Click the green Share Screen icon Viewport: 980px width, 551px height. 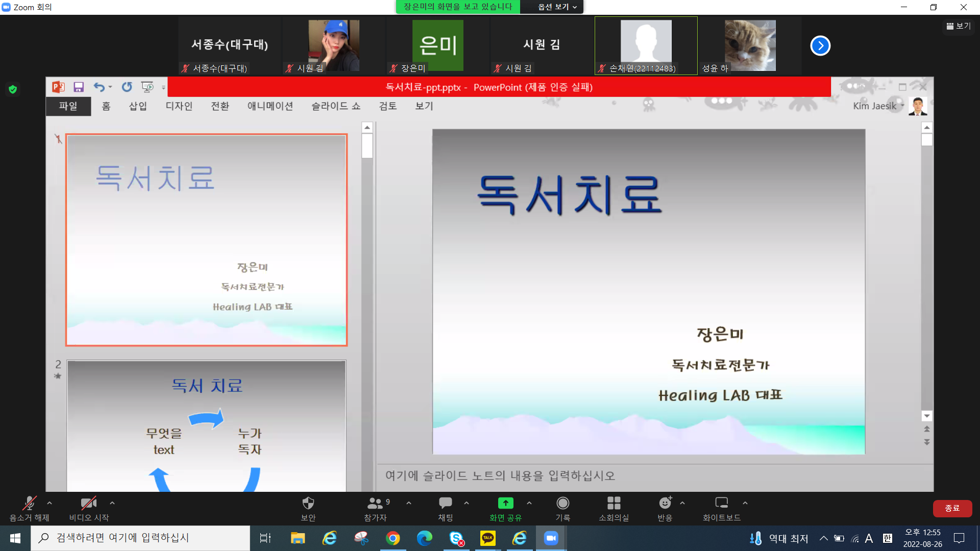(x=505, y=504)
